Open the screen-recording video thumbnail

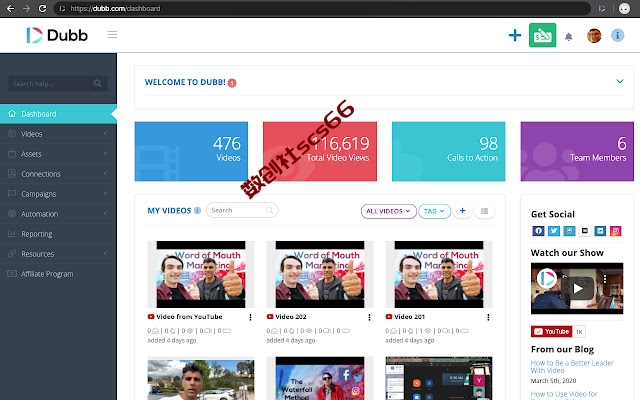pyautogui.click(x=439, y=378)
